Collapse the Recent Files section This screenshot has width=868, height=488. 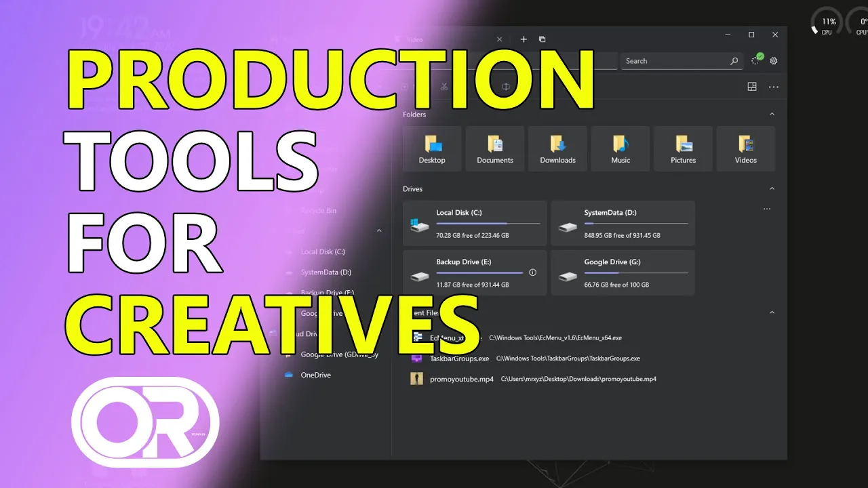click(x=772, y=312)
